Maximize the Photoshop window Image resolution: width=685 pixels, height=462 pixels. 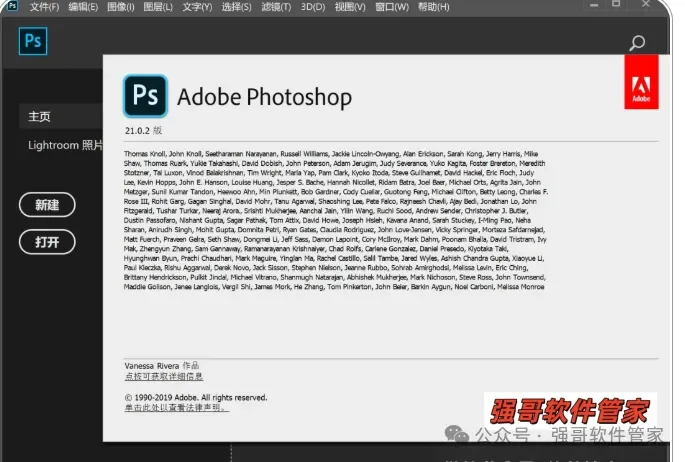click(616, 4)
